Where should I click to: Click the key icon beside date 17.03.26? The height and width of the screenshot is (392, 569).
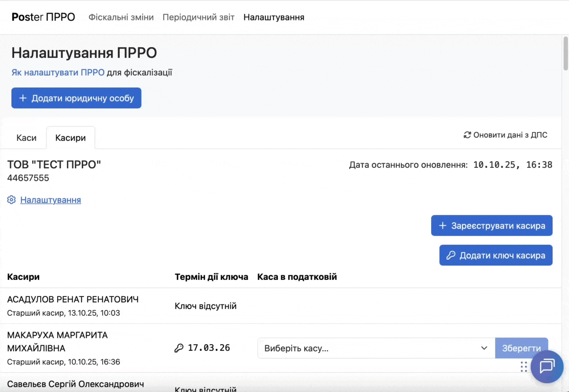point(179,348)
